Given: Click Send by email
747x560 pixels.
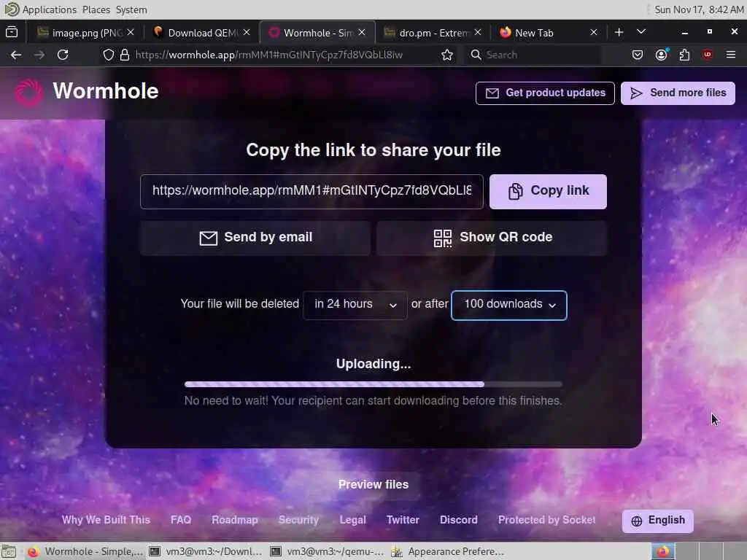Looking at the screenshot, I should click(x=255, y=238).
